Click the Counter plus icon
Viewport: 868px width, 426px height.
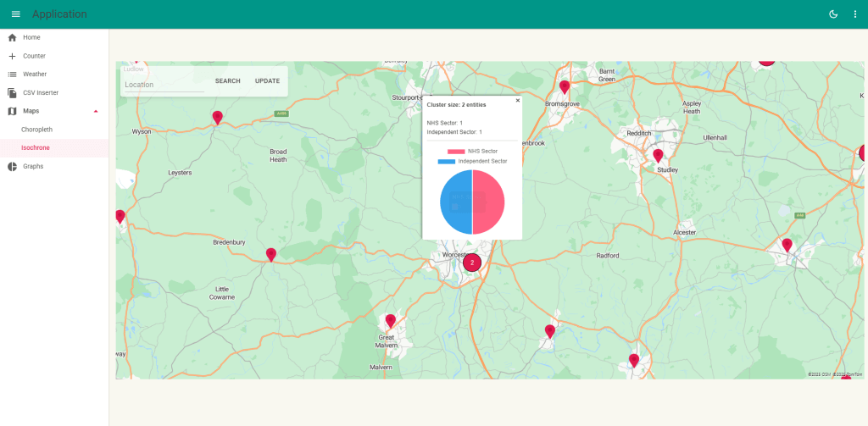tap(12, 56)
